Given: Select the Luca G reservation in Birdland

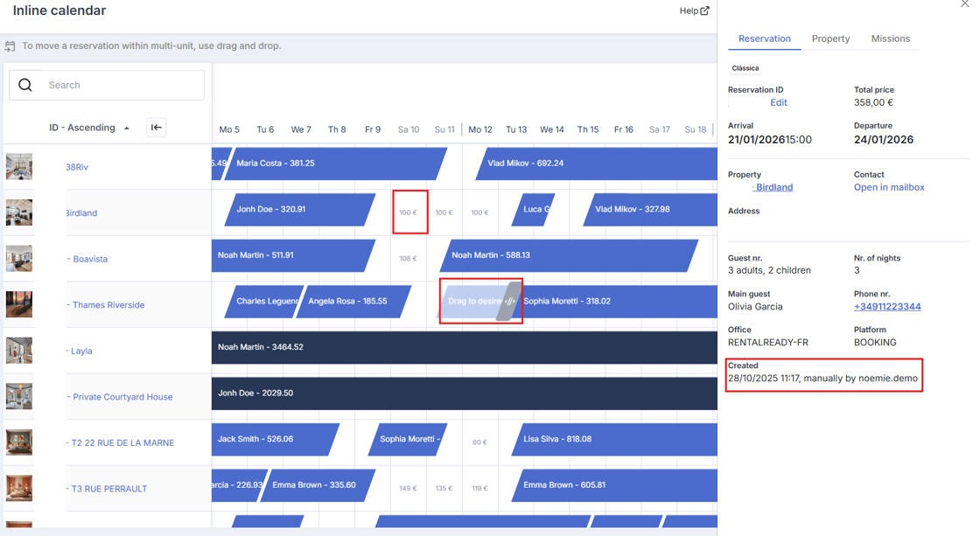Looking at the screenshot, I should pos(533,209).
